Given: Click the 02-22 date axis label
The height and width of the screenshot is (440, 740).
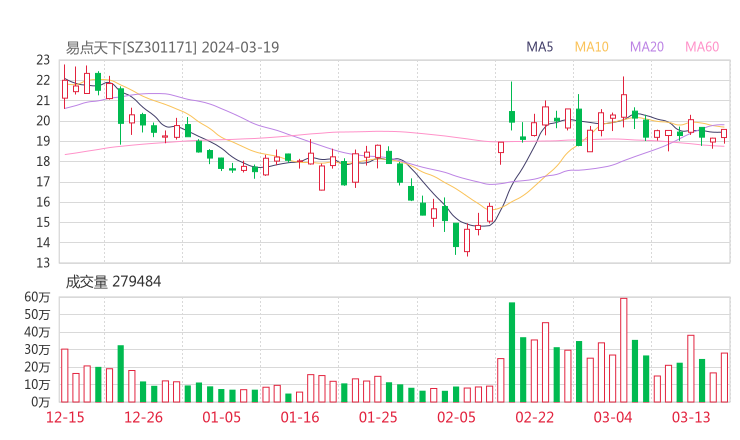Looking at the screenshot, I should click(x=535, y=417).
